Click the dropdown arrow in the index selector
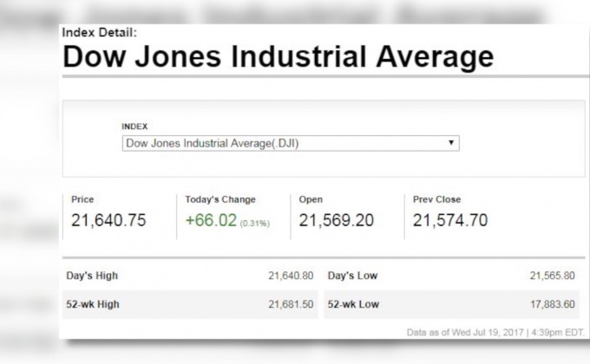This screenshot has width=590, height=364. click(451, 143)
